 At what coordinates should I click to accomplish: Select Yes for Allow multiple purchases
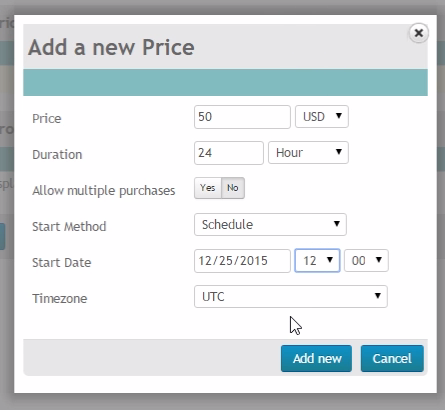[208, 188]
